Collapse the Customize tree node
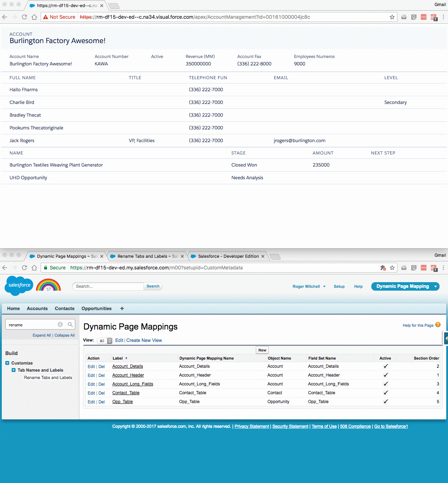Screen dimensions: 448x483 (x=7, y=363)
